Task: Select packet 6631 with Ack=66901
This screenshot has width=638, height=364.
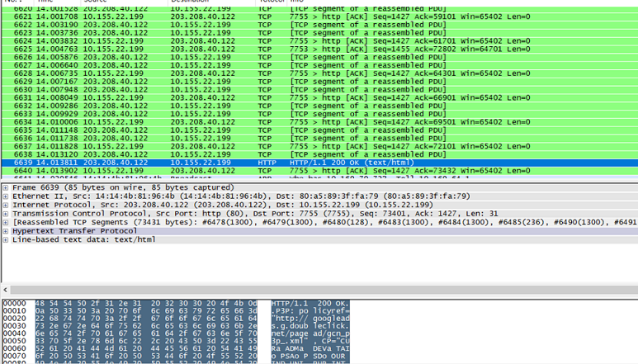Action: 319,98
